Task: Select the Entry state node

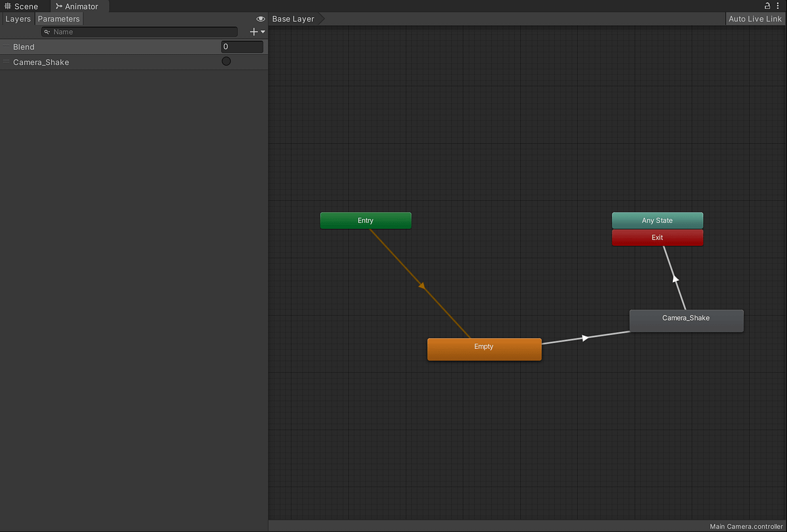Action: coord(365,220)
